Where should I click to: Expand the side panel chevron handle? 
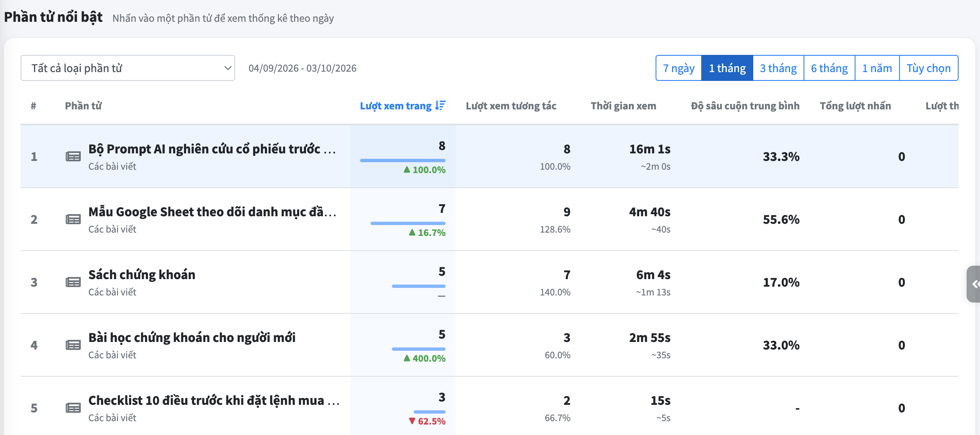974,284
